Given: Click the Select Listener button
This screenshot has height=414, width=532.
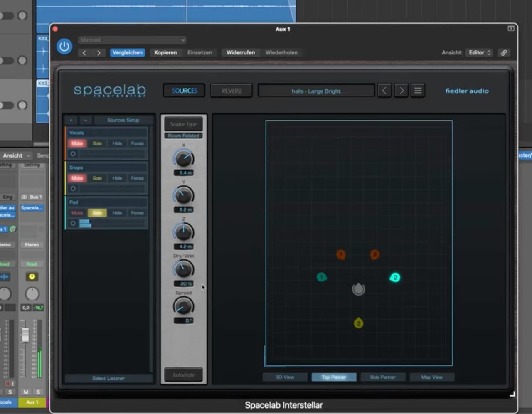Looking at the screenshot, I should pyautogui.click(x=108, y=378).
